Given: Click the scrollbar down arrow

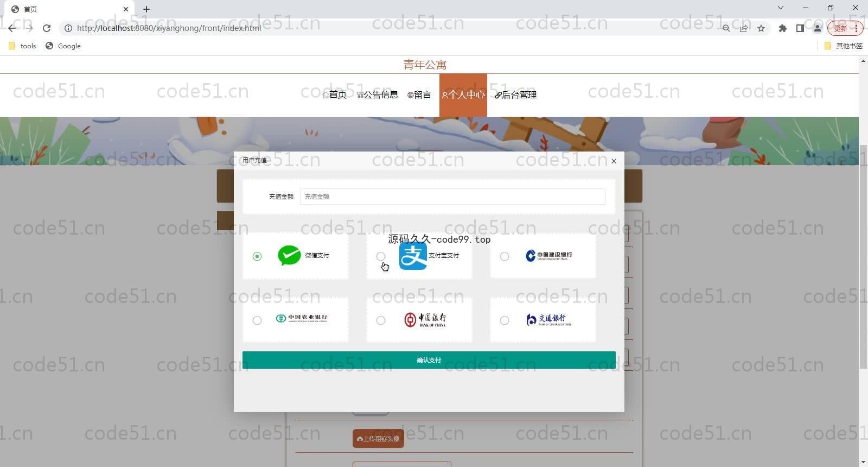Looking at the screenshot, I should (x=863, y=462).
